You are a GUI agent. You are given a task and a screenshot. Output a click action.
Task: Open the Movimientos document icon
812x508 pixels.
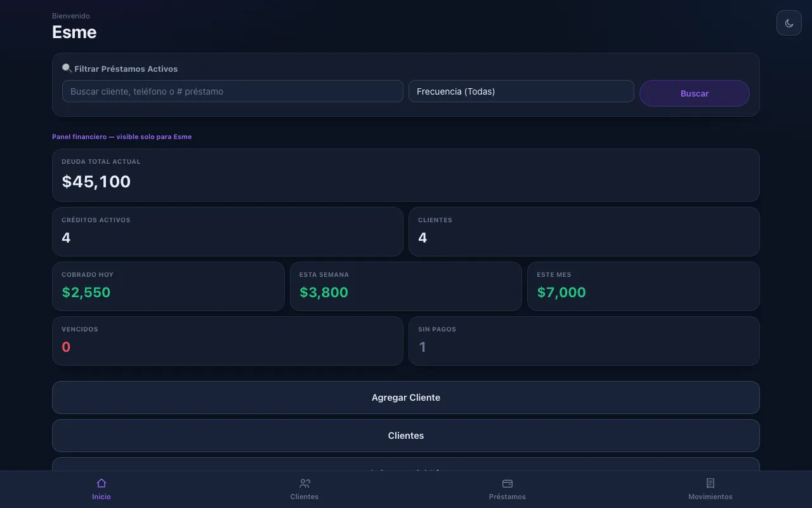710,483
